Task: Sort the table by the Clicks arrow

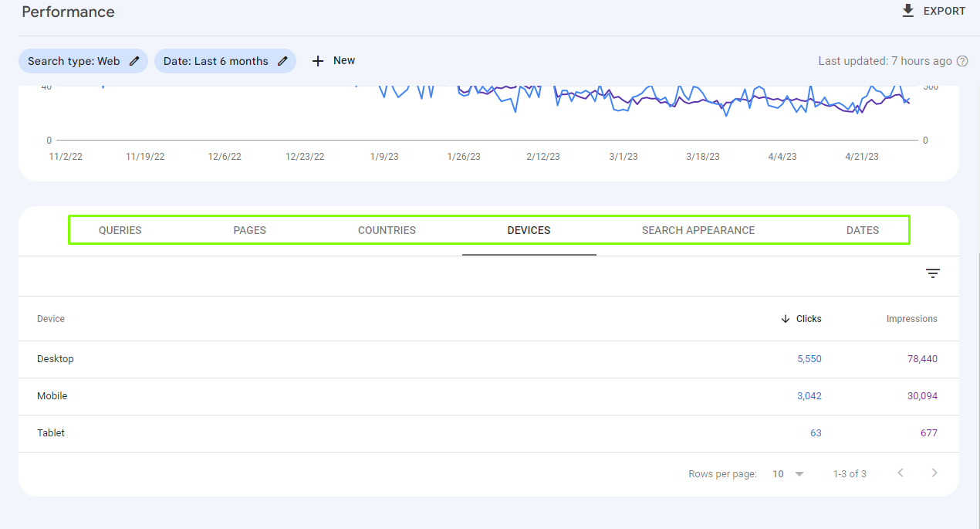Action: (786, 319)
